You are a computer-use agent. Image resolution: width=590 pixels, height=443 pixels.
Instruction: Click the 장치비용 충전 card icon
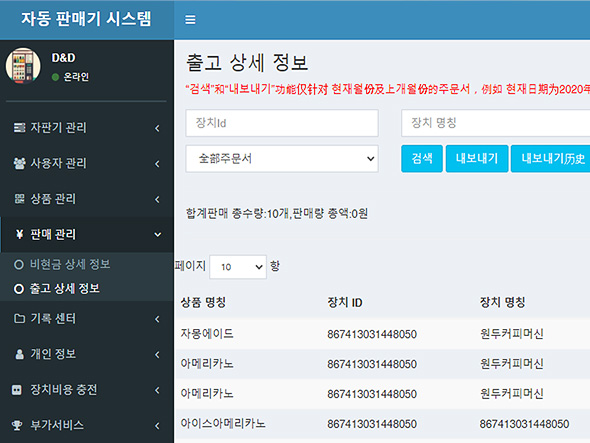tap(17, 390)
